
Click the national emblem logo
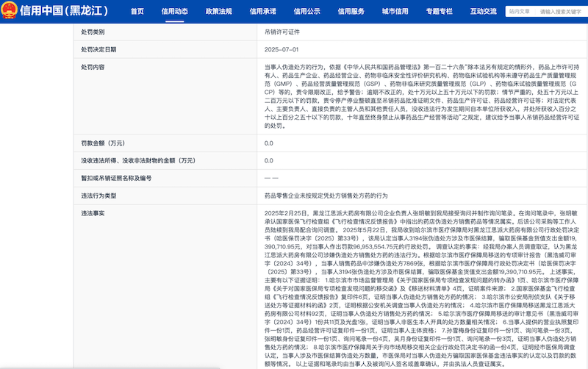pos(9,10)
